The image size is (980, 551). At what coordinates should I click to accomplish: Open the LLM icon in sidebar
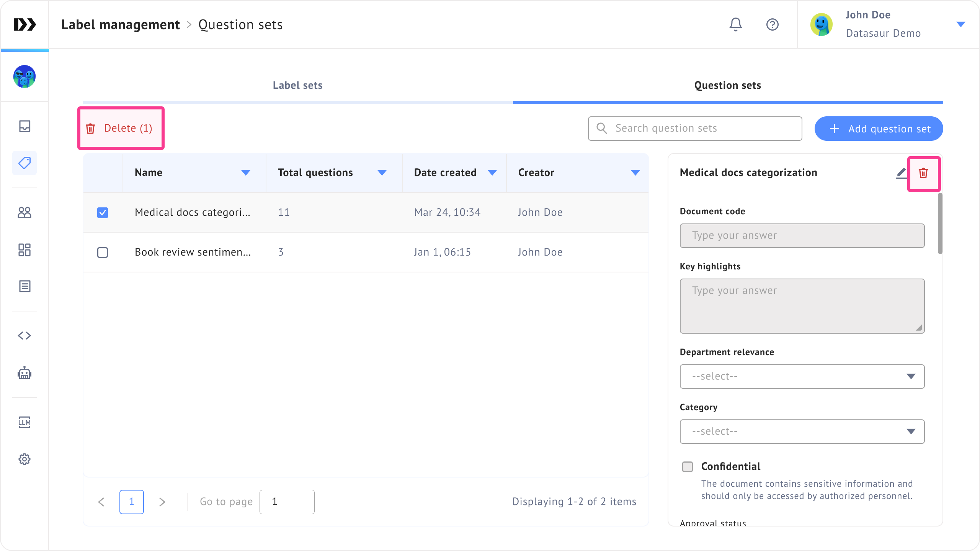click(x=24, y=422)
